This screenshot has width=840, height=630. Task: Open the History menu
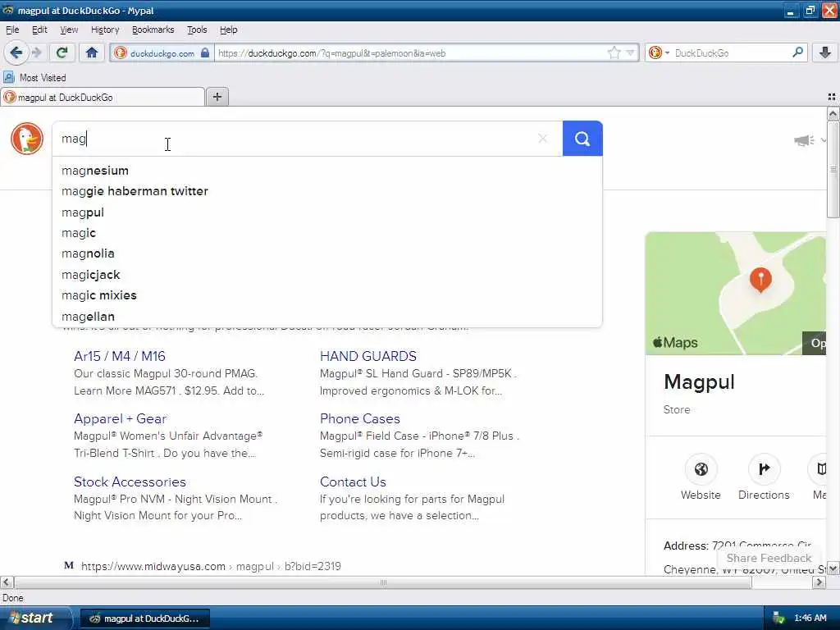coord(104,30)
